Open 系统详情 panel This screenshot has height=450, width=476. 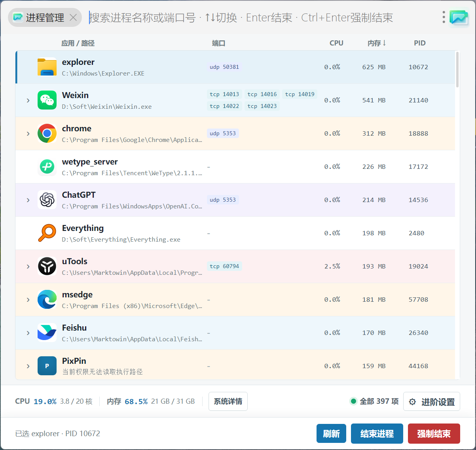coord(228,401)
